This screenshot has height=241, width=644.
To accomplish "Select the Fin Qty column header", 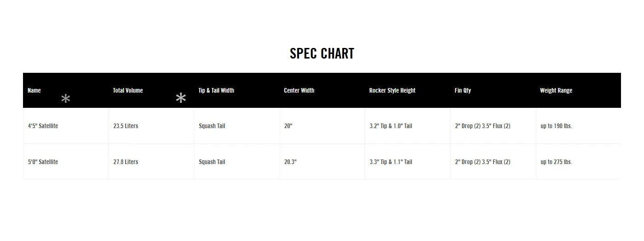I will (x=463, y=90).
